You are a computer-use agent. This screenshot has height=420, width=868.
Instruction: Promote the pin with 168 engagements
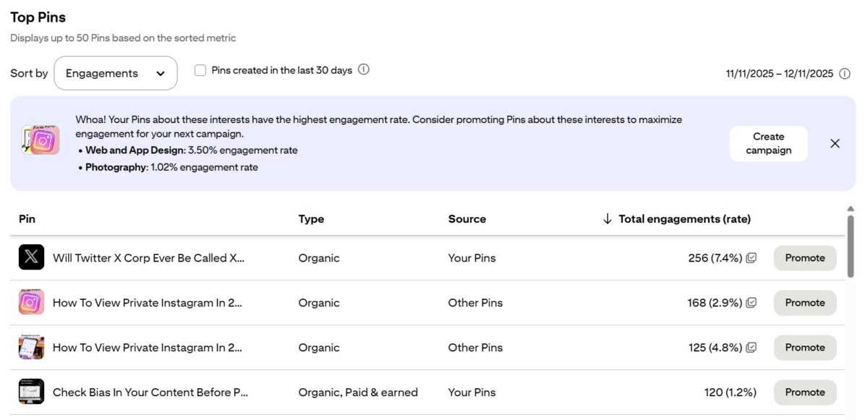click(x=804, y=302)
